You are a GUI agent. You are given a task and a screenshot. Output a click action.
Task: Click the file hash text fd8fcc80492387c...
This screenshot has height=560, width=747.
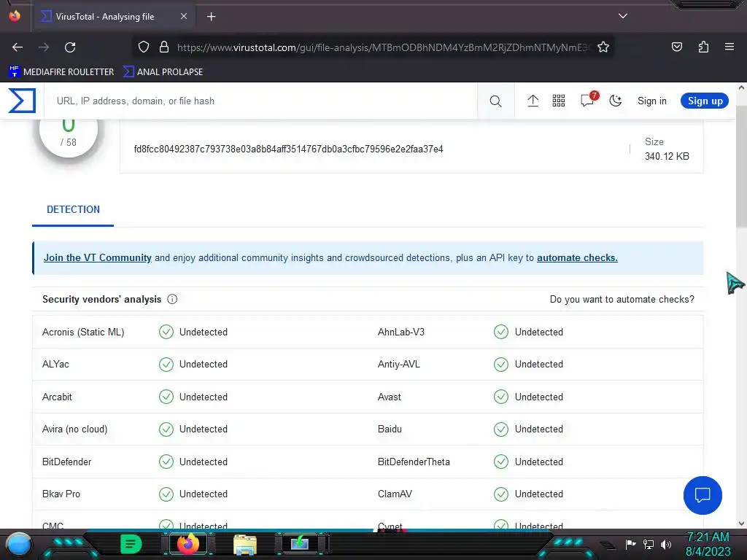pyautogui.click(x=288, y=149)
